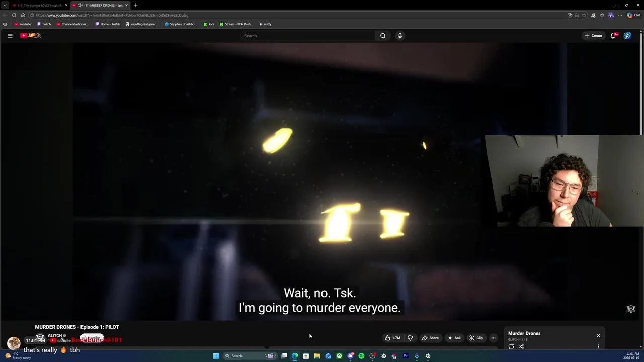Screen dimensions: 644x362
Task: Open Sapphire Dashboard bookmark
Action: tap(181, 24)
